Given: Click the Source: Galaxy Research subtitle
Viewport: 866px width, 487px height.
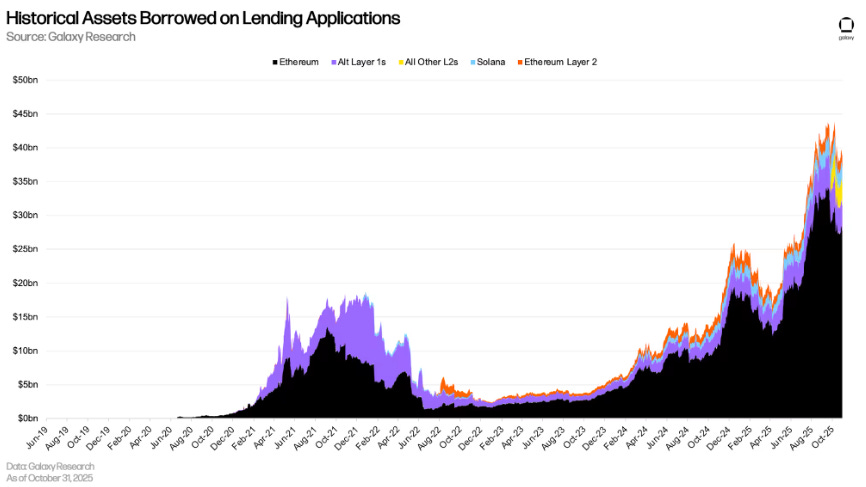Looking at the screenshot, I should click(71, 37).
